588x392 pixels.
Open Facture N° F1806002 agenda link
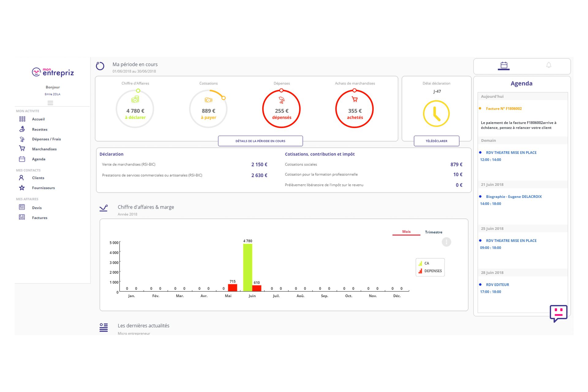(503, 109)
